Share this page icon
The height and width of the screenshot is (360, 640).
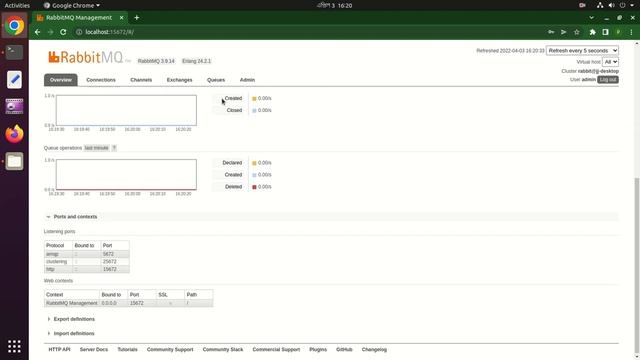(564, 32)
